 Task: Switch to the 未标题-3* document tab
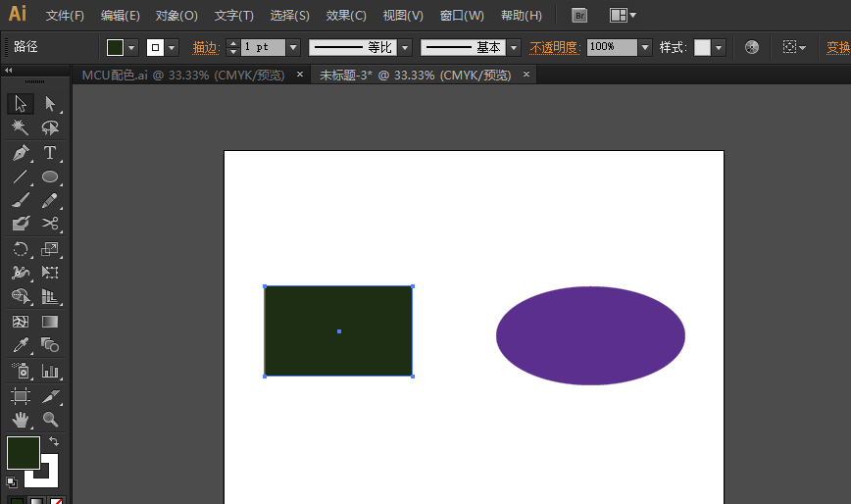point(415,75)
